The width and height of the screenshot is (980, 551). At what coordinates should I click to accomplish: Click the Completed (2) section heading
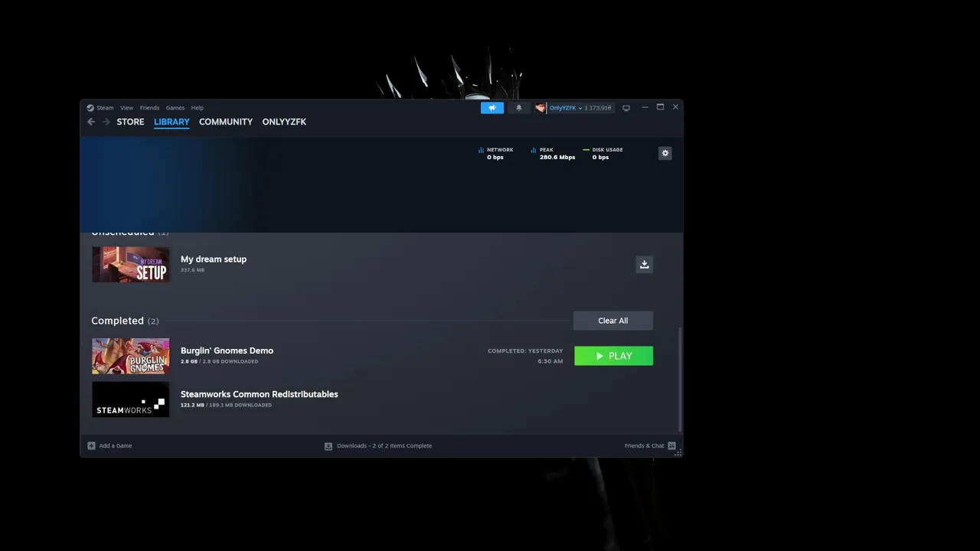(x=125, y=321)
